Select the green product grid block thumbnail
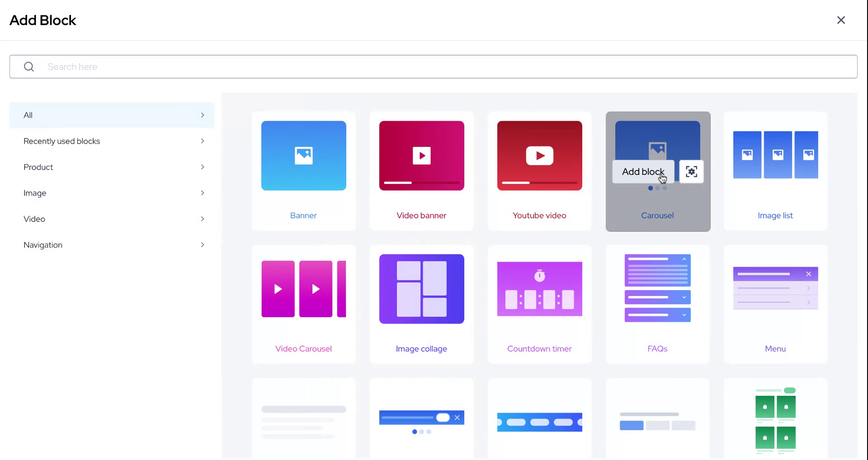The height and width of the screenshot is (460, 868). click(x=776, y=421)
